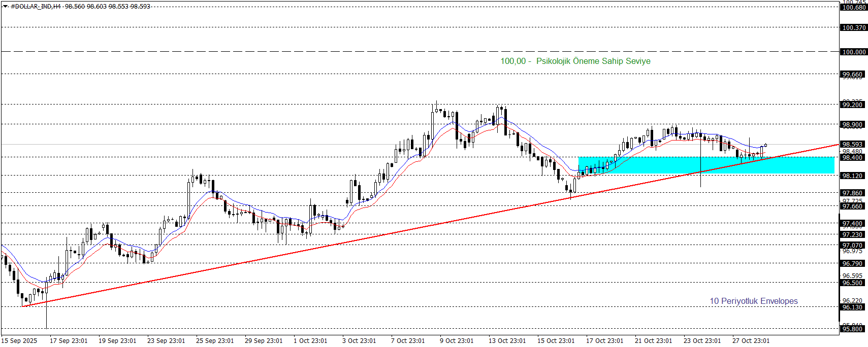
Task: Click the 99.200 price level label
Action: coord(852,105)
